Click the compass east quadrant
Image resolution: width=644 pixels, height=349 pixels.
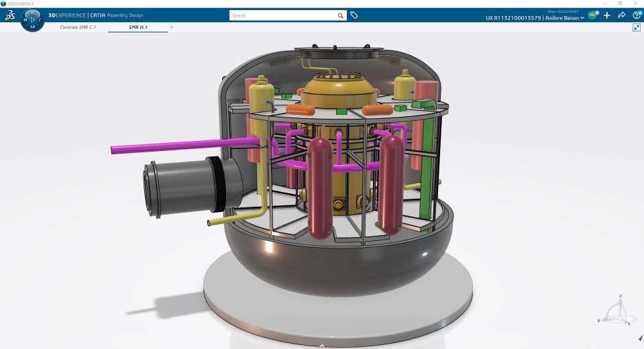[40, 19]
